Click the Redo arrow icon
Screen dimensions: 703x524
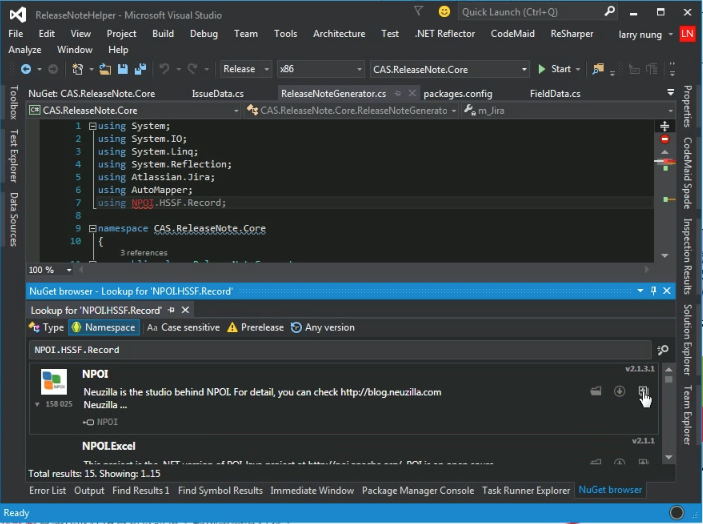192,69
